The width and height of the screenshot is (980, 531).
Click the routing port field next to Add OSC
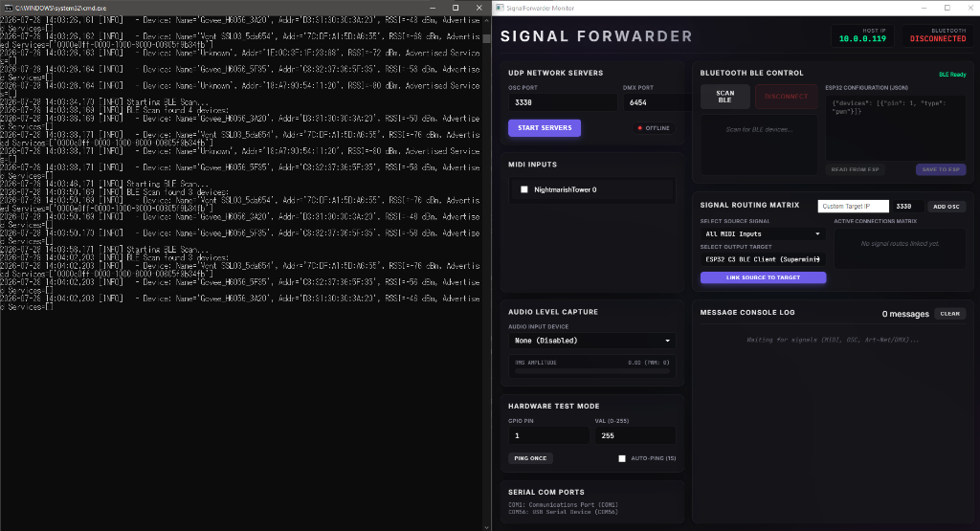(x=908, y=206)
